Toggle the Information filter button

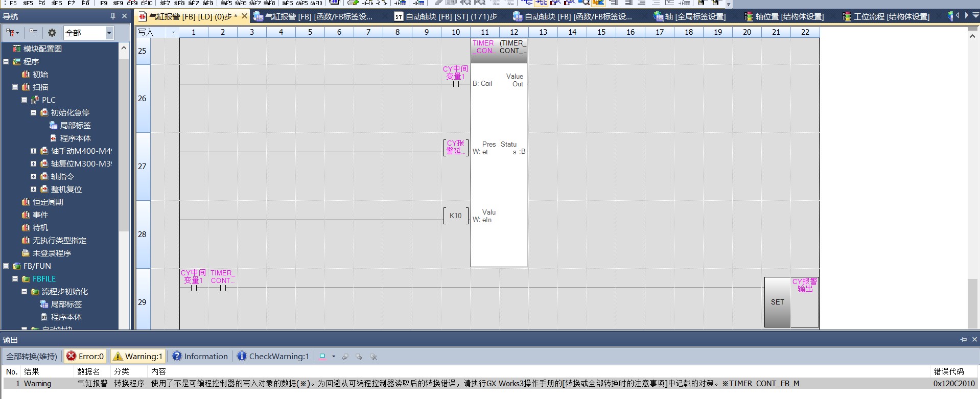200,356
